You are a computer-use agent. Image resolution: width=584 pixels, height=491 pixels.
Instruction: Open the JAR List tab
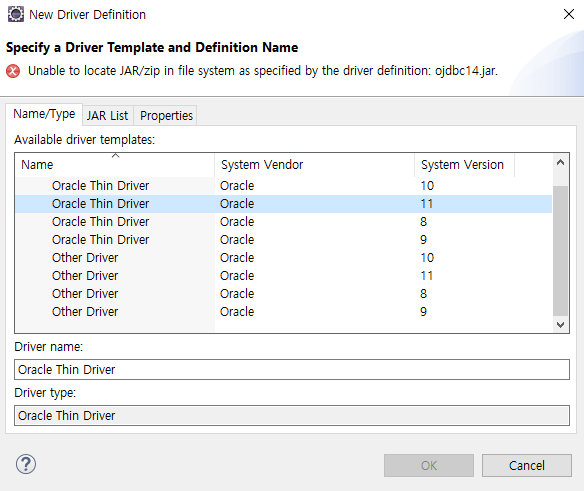108,115
